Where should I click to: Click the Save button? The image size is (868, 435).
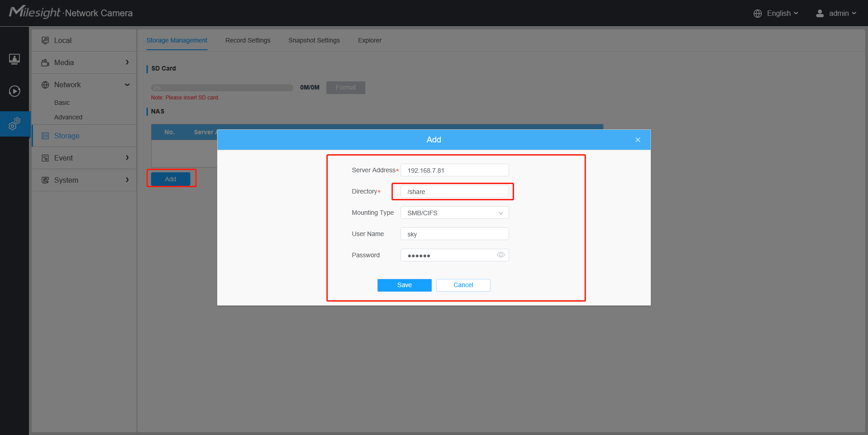(405, 285)
